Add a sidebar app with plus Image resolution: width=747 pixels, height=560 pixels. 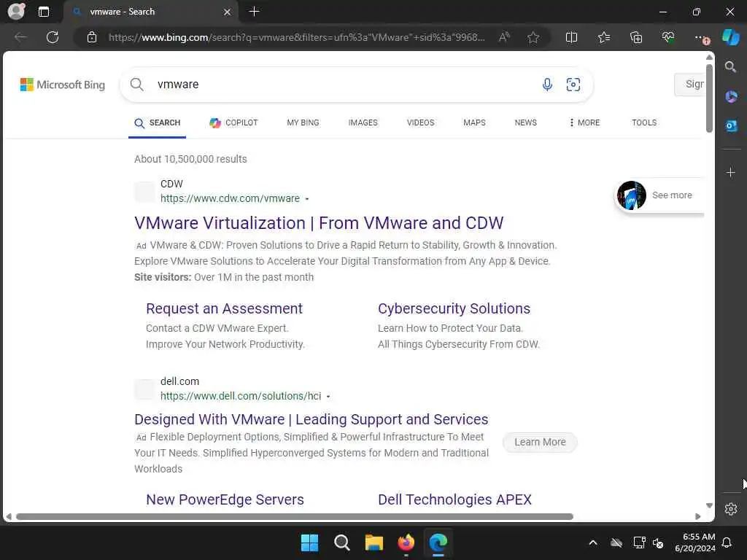click(731, 172)
